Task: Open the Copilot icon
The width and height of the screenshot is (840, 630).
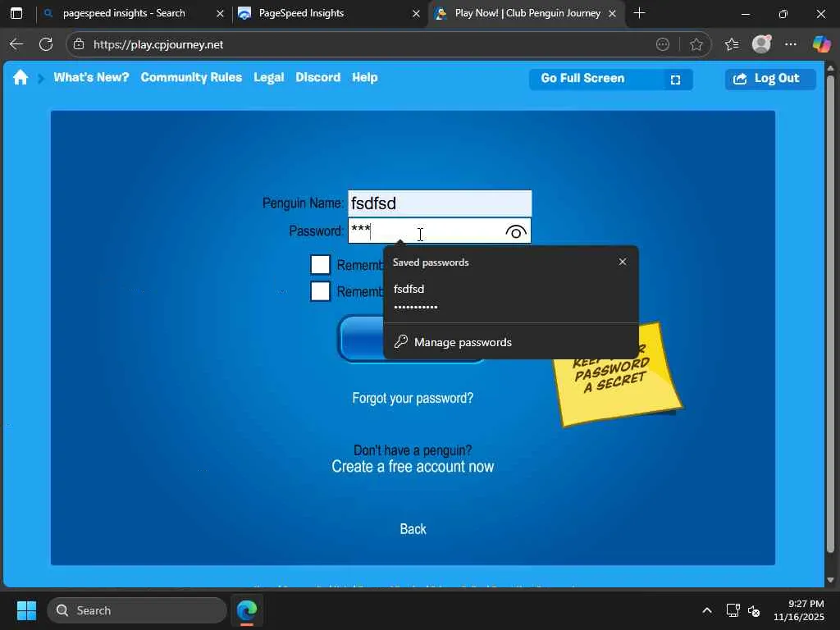Action: coord(820,44)
